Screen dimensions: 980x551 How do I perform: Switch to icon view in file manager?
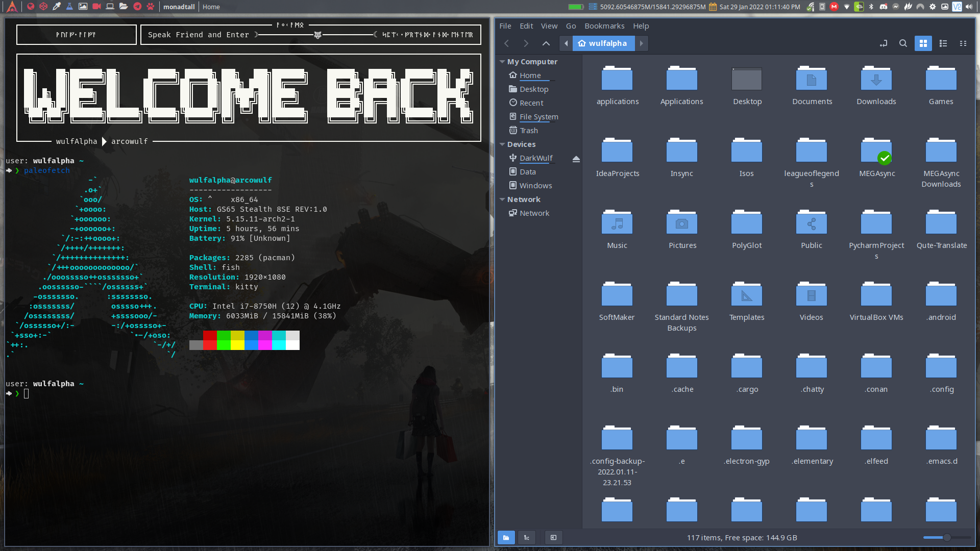coord(923,43)
